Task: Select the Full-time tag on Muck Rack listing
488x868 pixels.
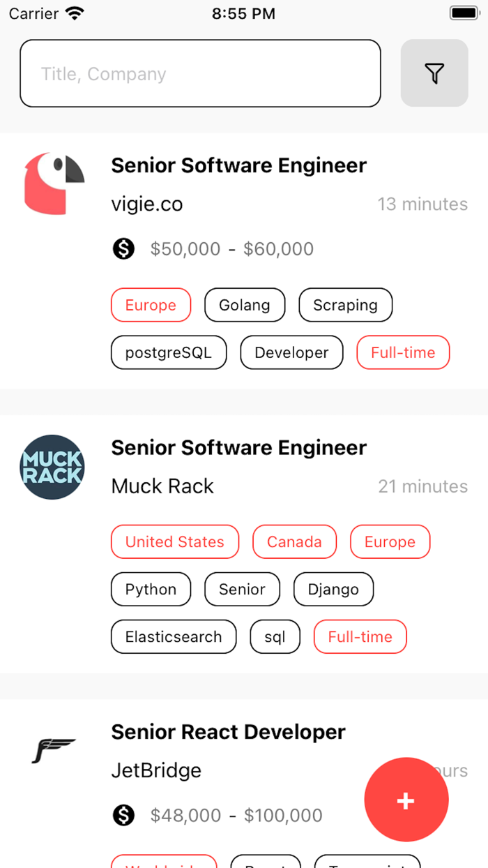Action: point(360,636)
